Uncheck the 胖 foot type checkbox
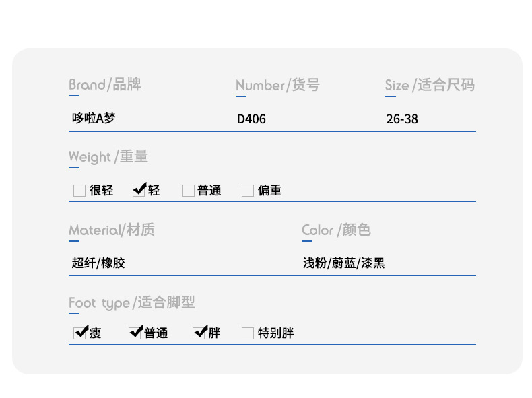Viewport: 532px width, 398px height. 199,333
